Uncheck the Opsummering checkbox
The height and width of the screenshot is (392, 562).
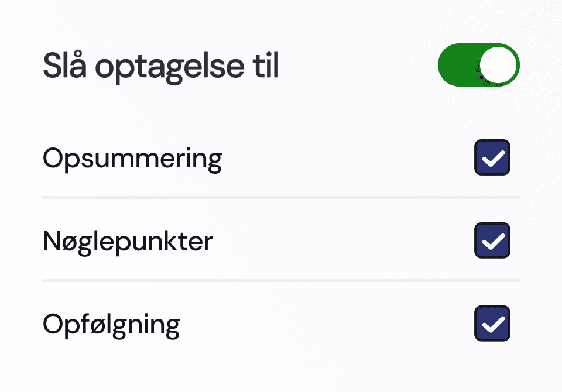(x=492, y=157)
